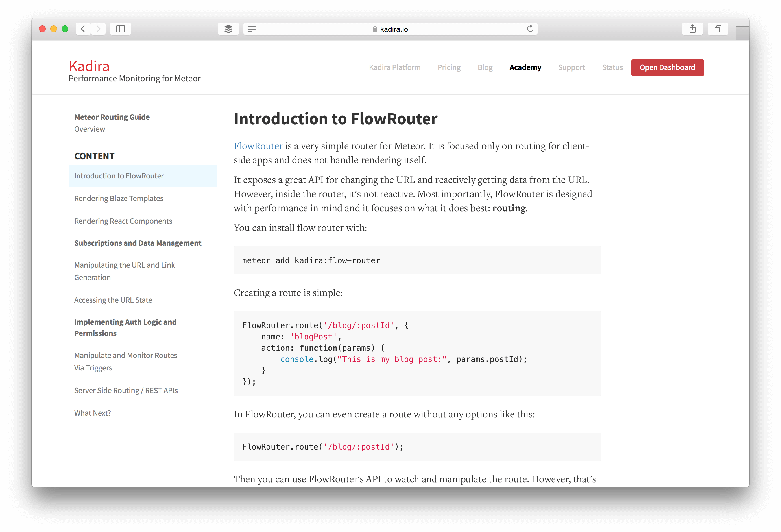Reload the kadira.io page

(530, 29)
